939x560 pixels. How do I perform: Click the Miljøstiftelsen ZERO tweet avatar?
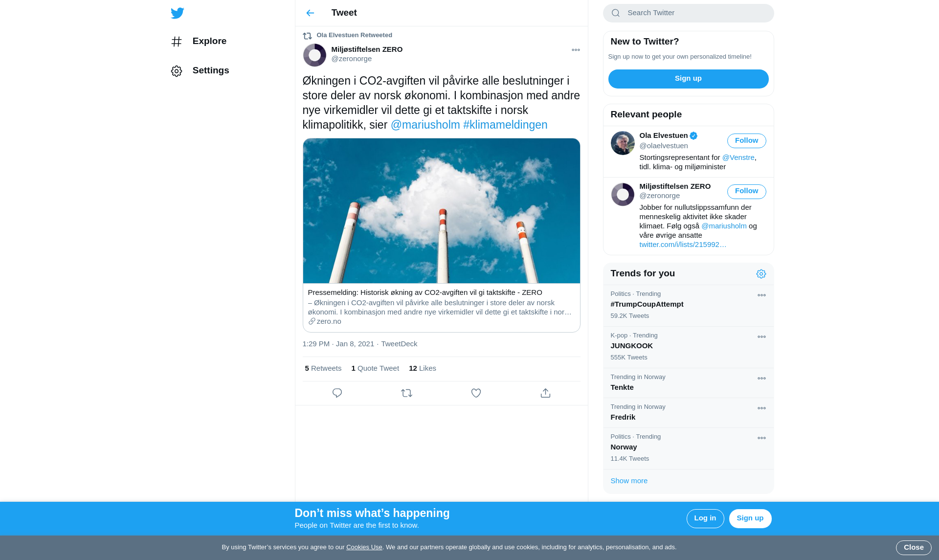click(314, 55)
